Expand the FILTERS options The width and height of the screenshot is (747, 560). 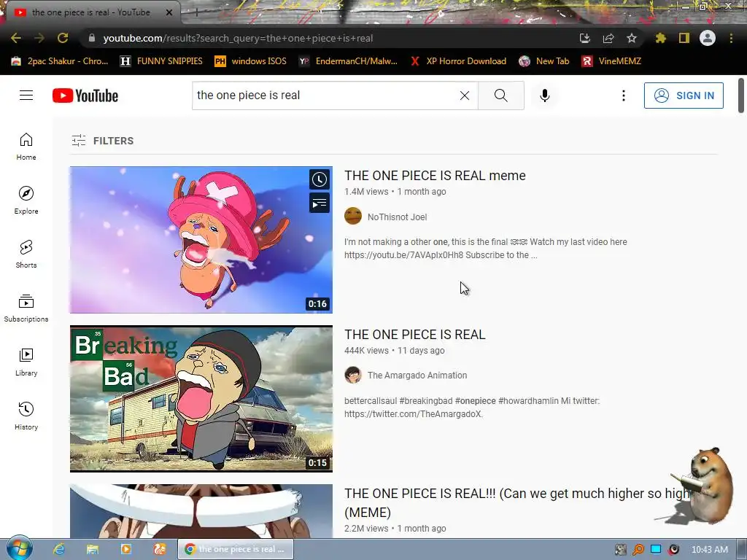(102, 141)
